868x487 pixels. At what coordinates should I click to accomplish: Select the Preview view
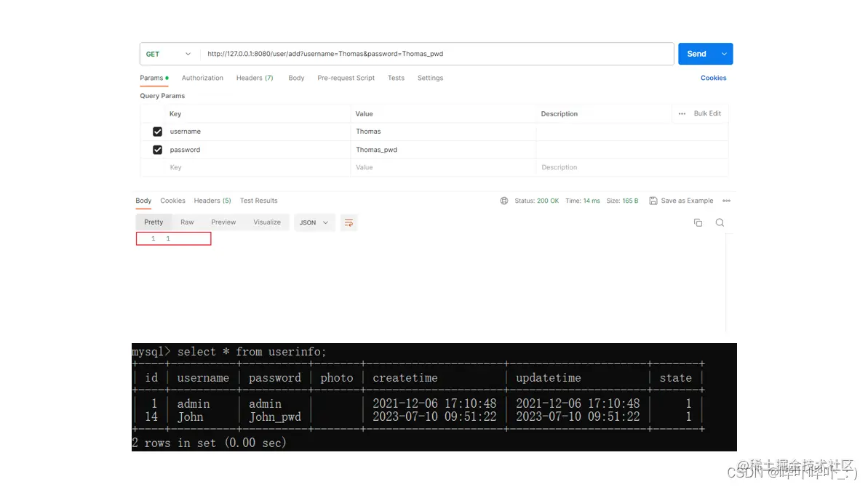point(223,222)
